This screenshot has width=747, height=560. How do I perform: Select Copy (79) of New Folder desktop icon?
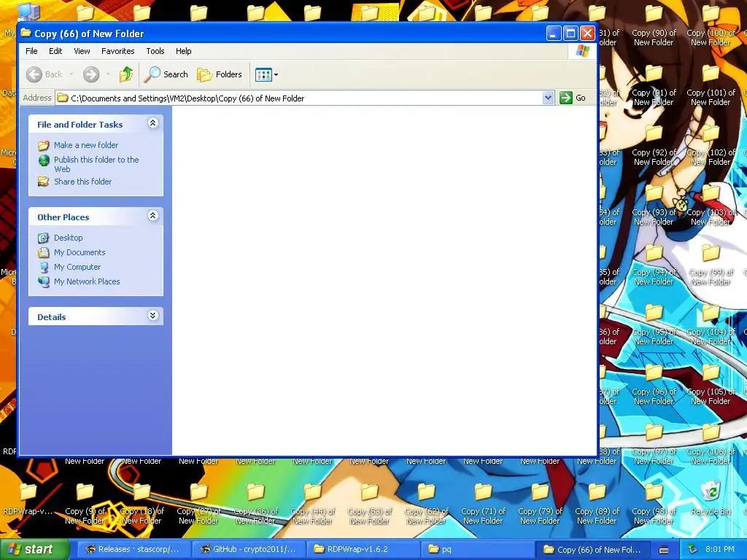click(541, 505)
